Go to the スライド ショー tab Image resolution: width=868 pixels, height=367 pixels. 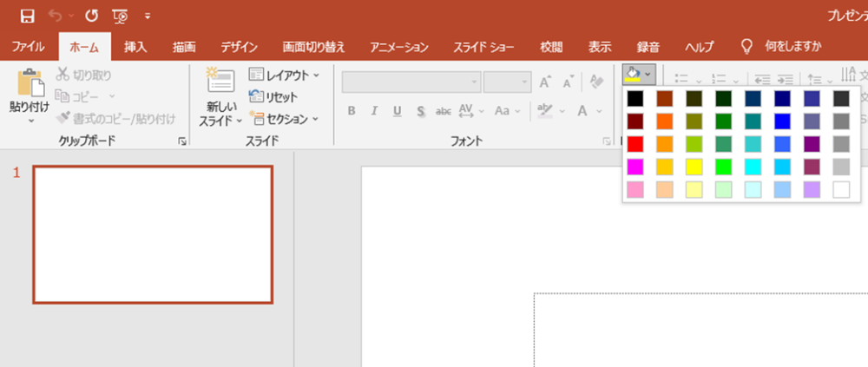(x=483, y=47)
